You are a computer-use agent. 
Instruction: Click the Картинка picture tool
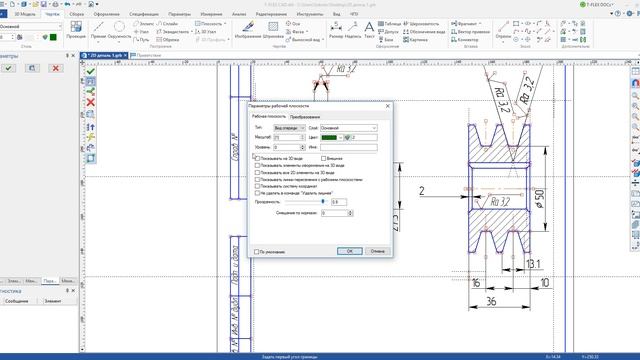coord(416,40)
